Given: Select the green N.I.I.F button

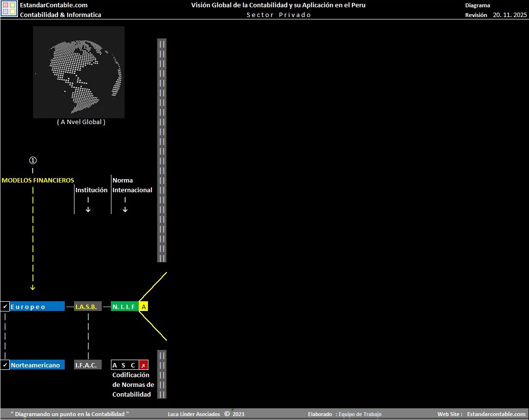Looking at the screenshot, I should [124, 307].
